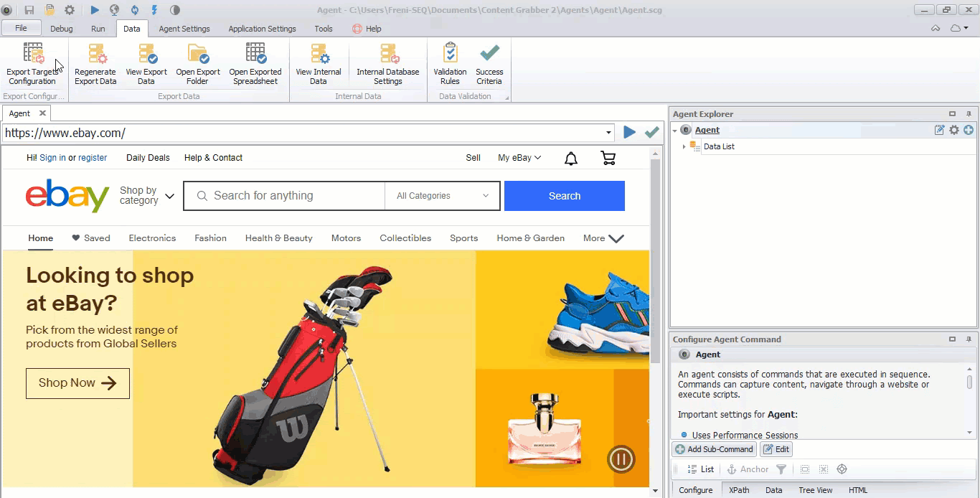Viewport: 980px width, 498px height.
Task: Close the Agent document tab
Action: click(42, 113)
